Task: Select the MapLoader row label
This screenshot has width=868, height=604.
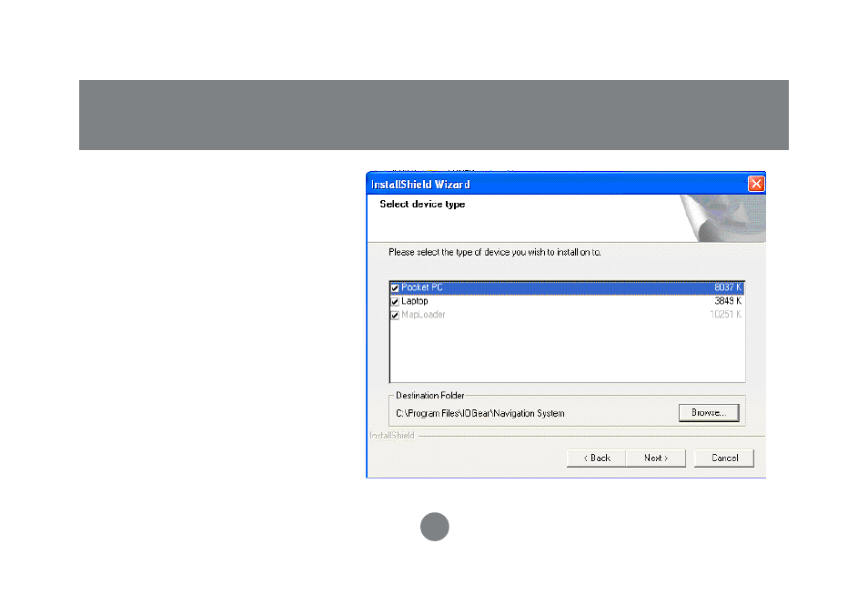Action: pyautogui.click(x=423, y=315)
